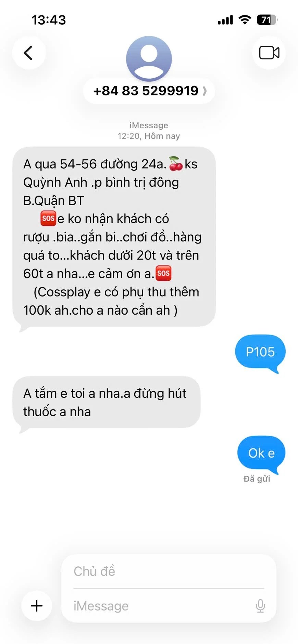Select the 'Ok e' sent bubble
The height and width of the screenshot is (644, 298).
[x=261, y=454]
